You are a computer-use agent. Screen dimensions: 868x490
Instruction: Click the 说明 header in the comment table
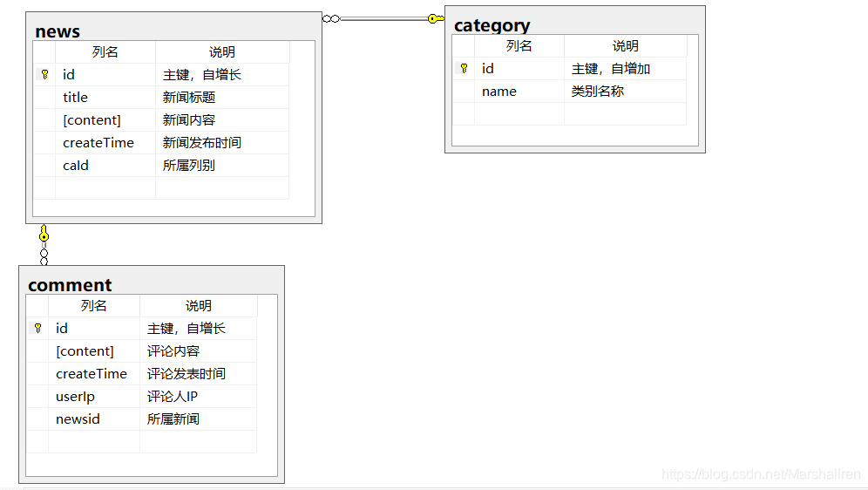point(198,306)
